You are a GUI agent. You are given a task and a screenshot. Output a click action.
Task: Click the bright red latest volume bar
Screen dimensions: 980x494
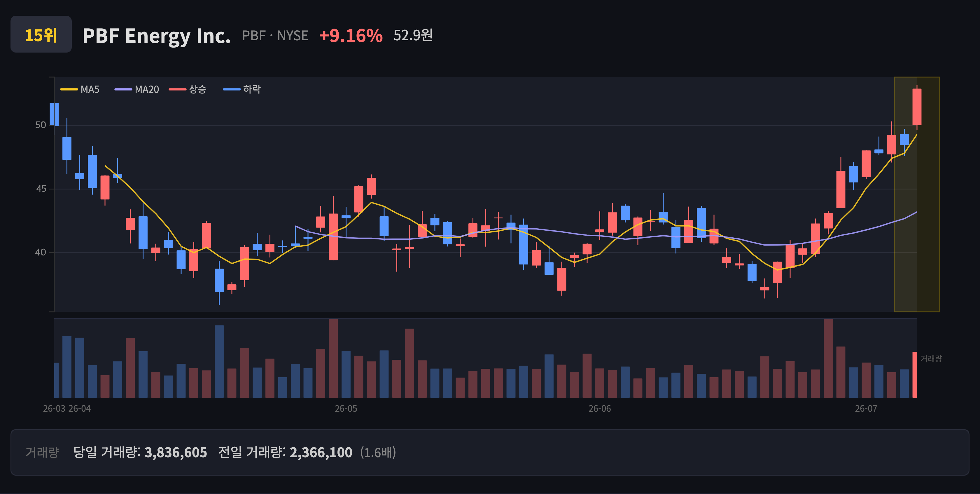tap(915, 375)
